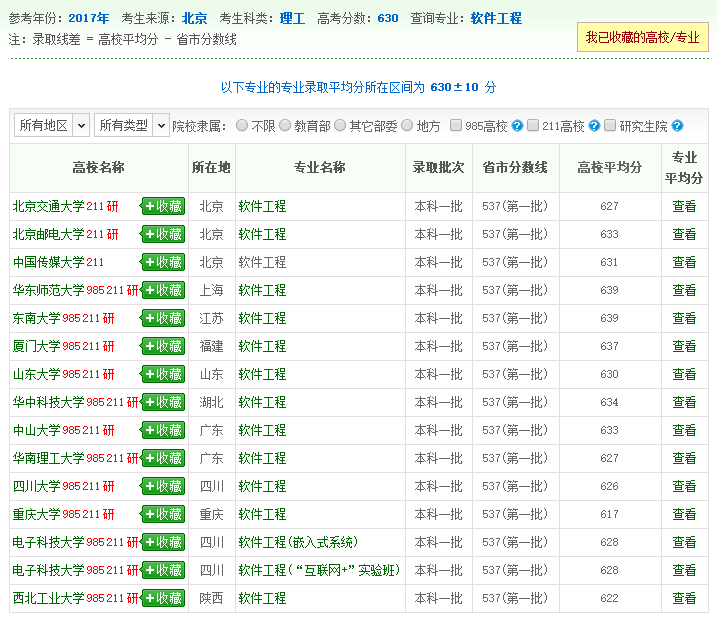Open the 所有类型 school type dropdown

pyautogui.click(x=132, y=125)
